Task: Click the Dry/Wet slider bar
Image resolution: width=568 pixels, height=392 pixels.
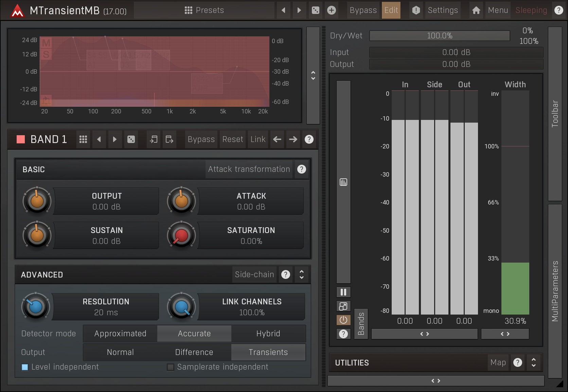Action: 440,36
